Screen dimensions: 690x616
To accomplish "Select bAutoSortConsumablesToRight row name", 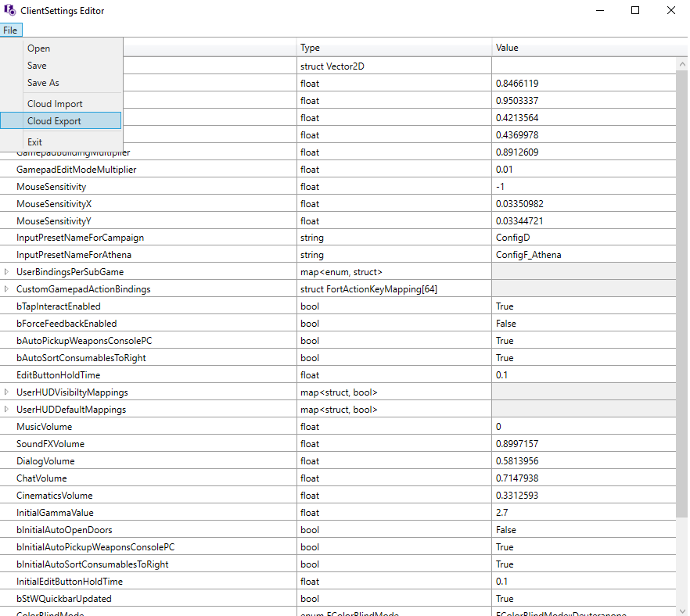I will point(81,357).
